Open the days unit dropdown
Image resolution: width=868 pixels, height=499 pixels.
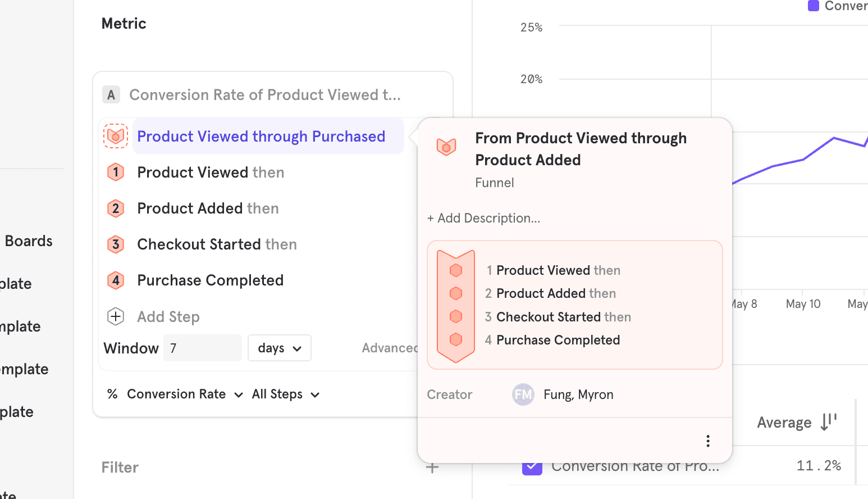point(279,348)
